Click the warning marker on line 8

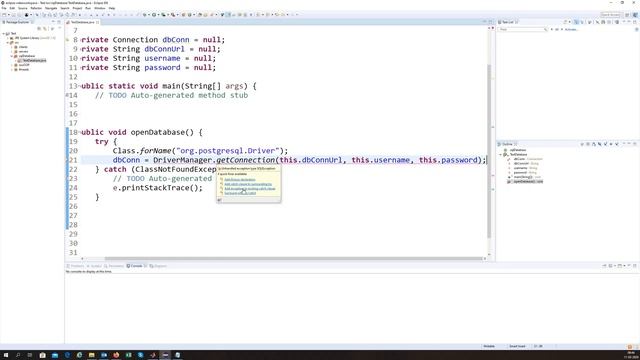67,40
